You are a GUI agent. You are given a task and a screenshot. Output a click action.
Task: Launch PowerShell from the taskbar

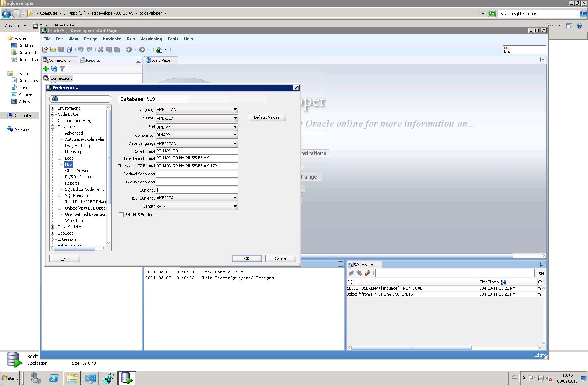coord(54,378)
